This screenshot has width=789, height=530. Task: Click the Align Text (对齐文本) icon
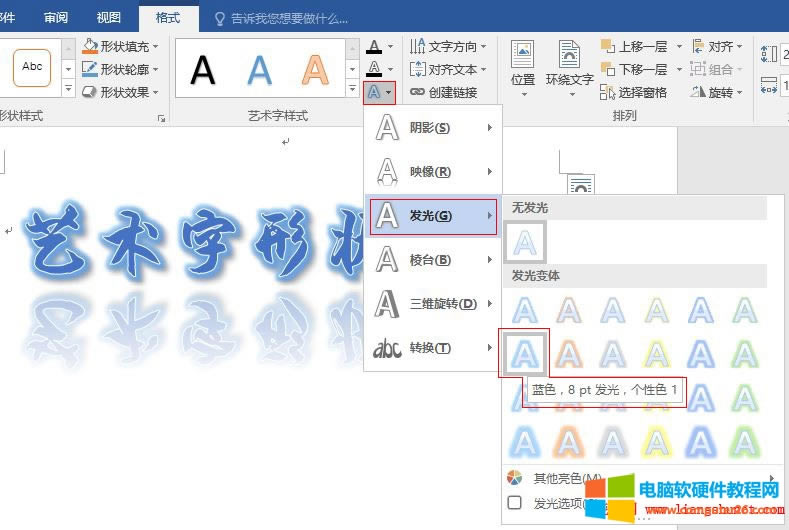[x=417, y=69]
